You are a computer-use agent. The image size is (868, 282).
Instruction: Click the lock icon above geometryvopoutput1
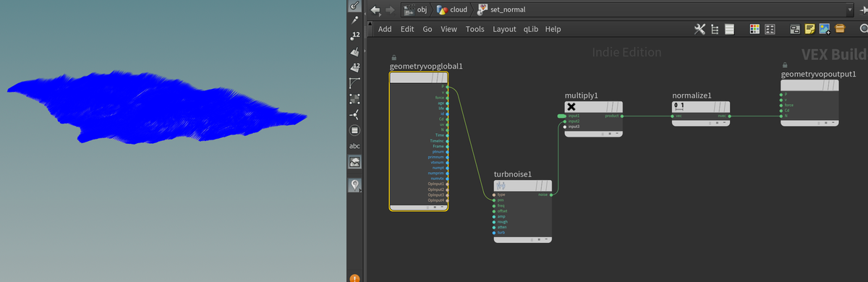(786, 64)
